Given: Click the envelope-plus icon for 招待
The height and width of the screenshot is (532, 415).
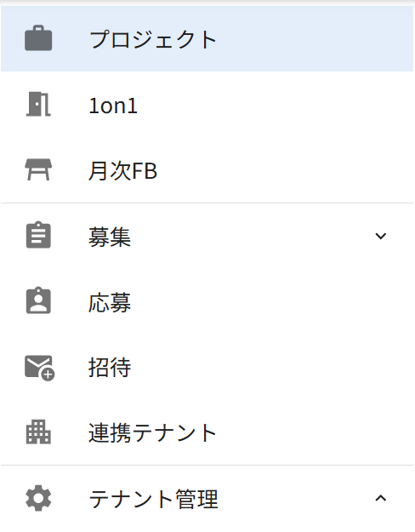Looking at the screenshot, I should tap(40, 368).
